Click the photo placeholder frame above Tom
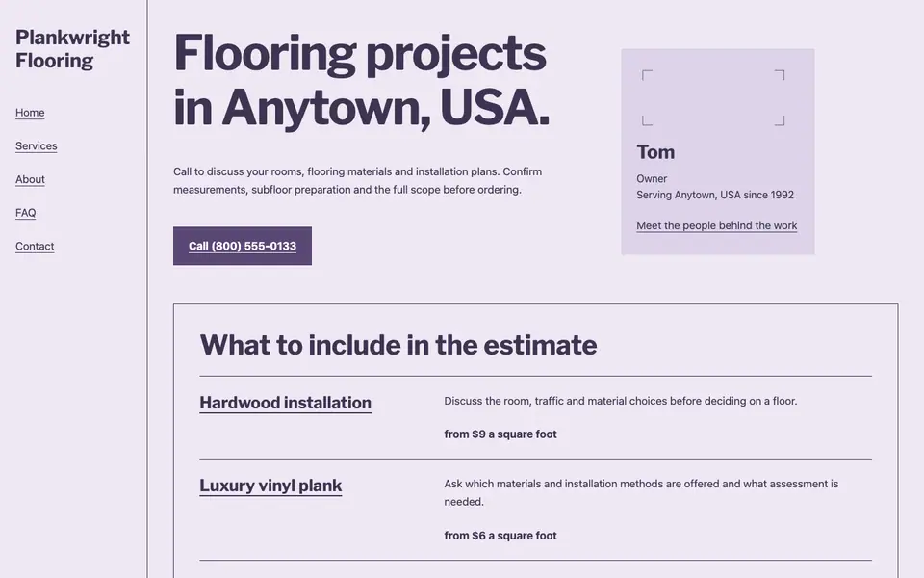Viewport: 924px width, 578px height. pos(713,98)
